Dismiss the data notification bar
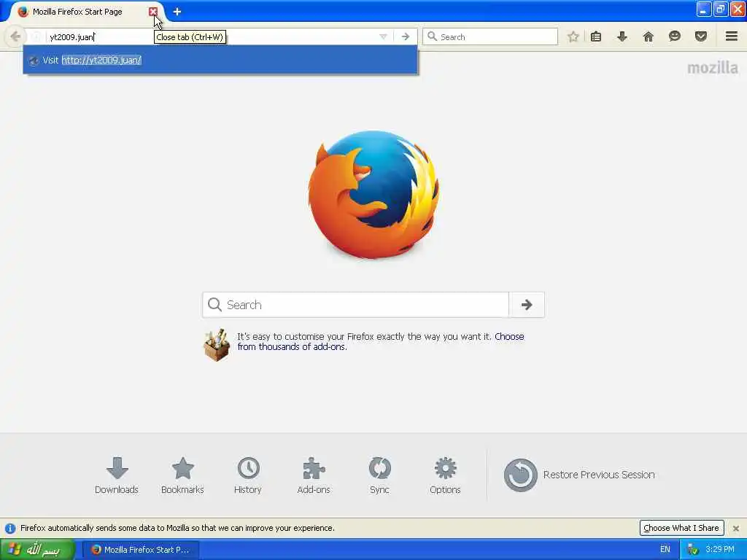This screenshot has width=747, height=560. 736,528
